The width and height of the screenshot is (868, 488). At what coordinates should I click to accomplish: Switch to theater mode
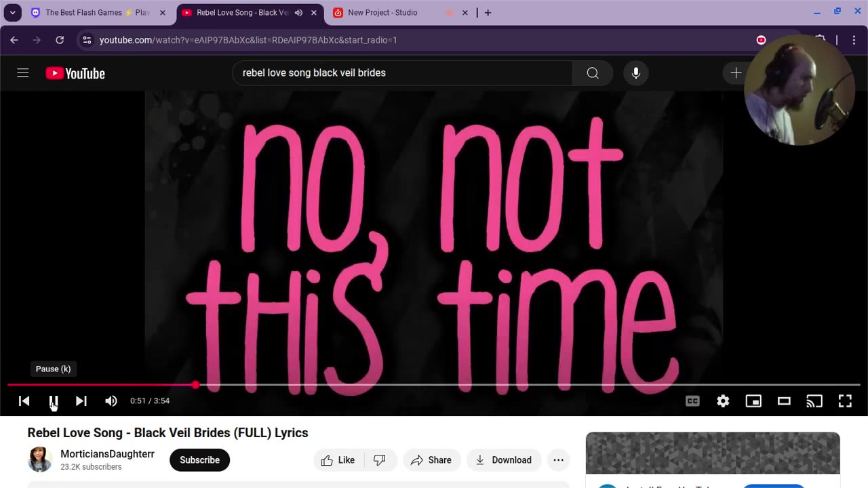(x=784, y=401)
